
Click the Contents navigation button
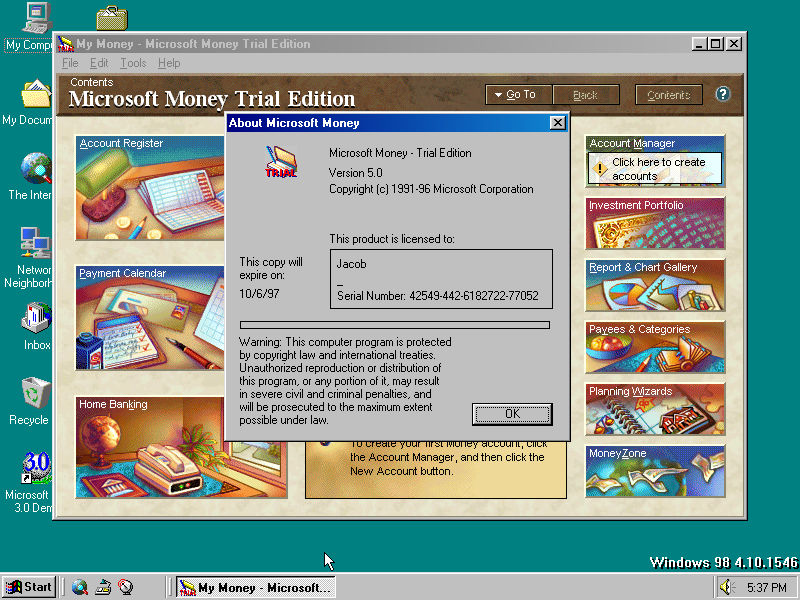point(668,94)
